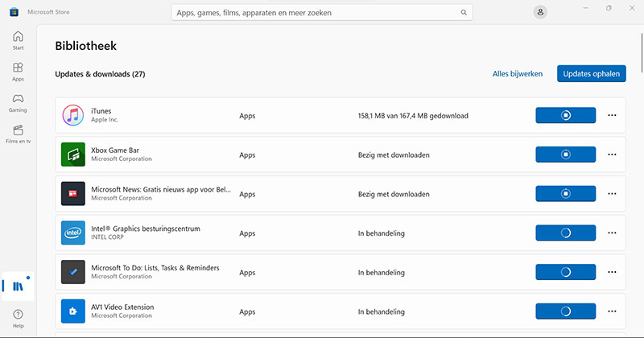
Task: Select the AV1 Video Extension title
Action: point(122,307)
